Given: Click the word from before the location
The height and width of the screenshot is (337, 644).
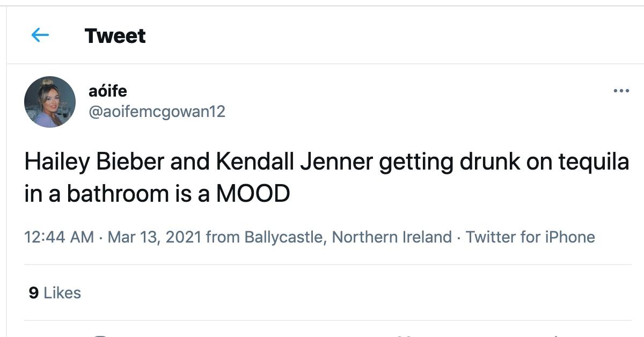Looking at the screenshot, I should (223, 237).
